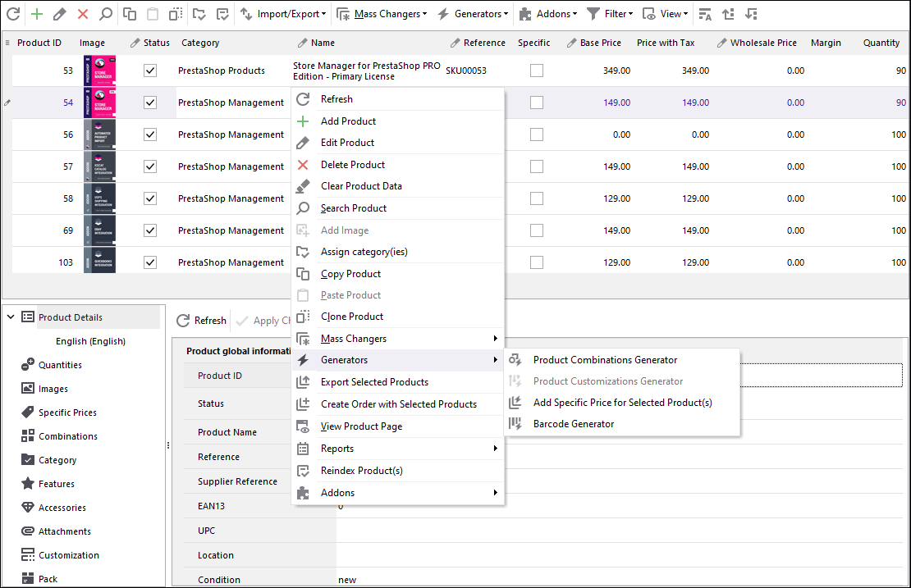
Task: Open Features section in side panel
Action: (57, 484)
